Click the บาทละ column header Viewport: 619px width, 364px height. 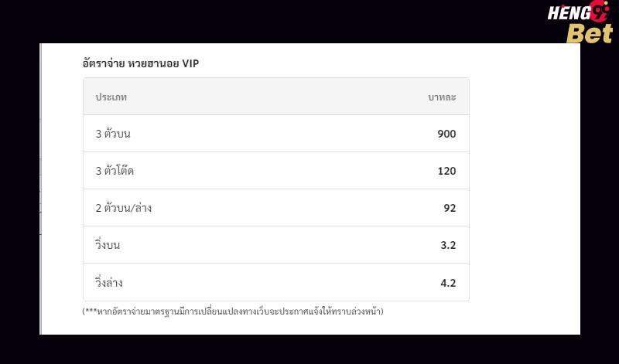click(x=442, y=97)
